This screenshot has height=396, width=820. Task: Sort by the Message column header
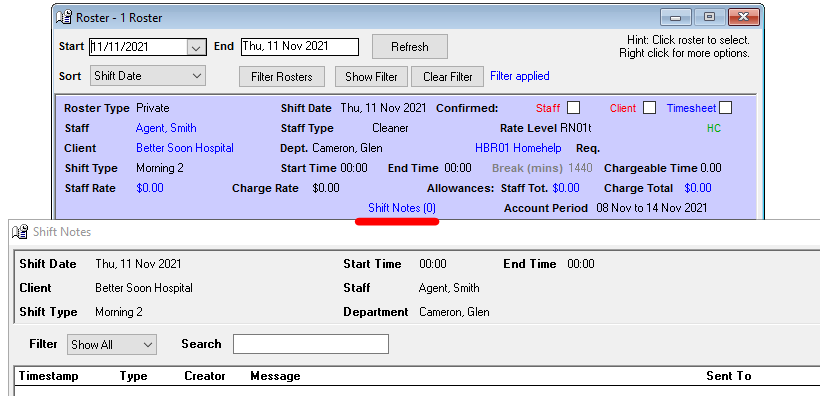tap(275, 376)
